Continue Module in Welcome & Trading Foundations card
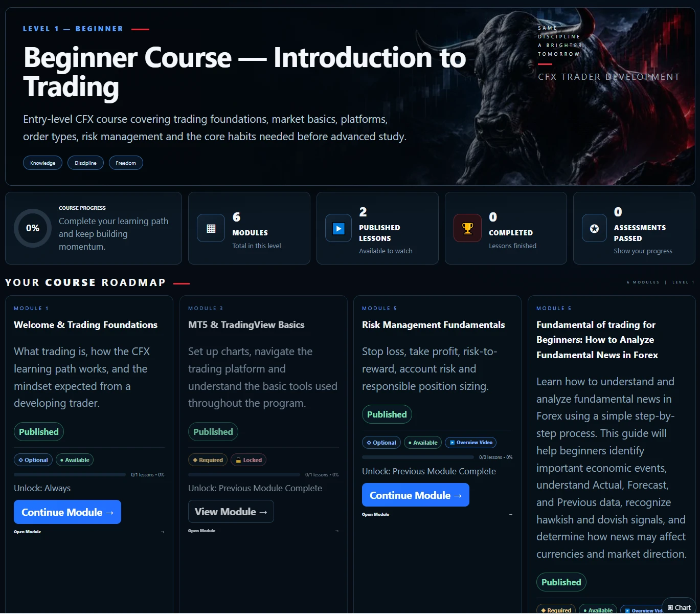 coord(67,512)
